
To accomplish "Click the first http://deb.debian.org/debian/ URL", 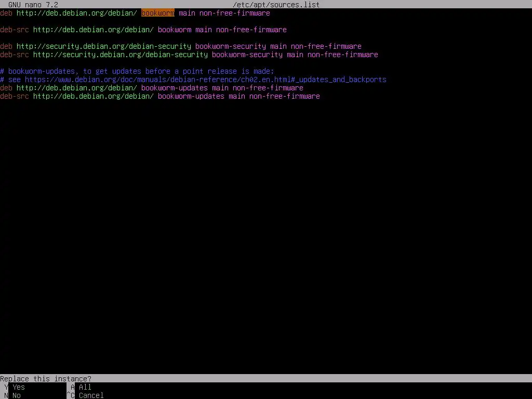I will point(77,13).
